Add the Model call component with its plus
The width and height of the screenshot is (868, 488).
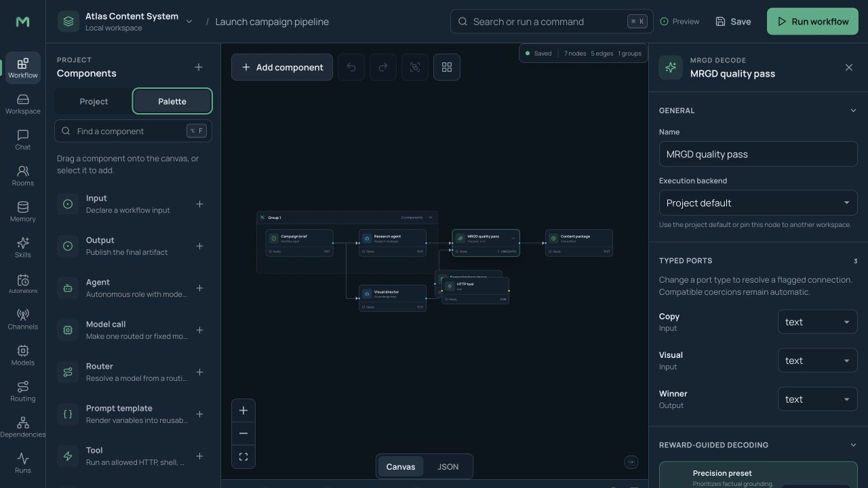point(199,330)
